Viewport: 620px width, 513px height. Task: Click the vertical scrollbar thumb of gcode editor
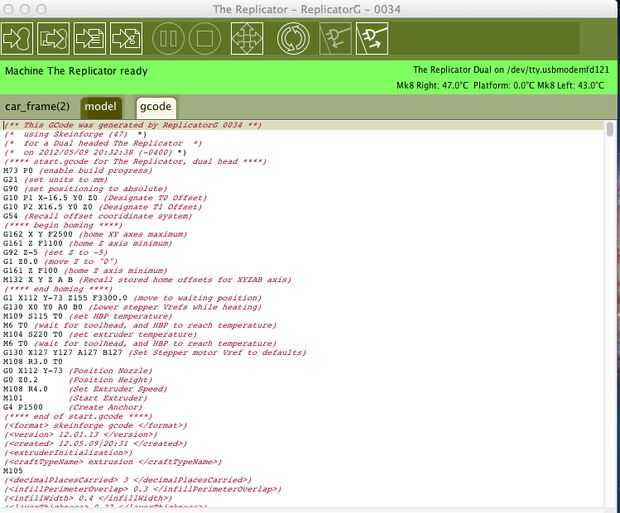(x=610, y=129)
